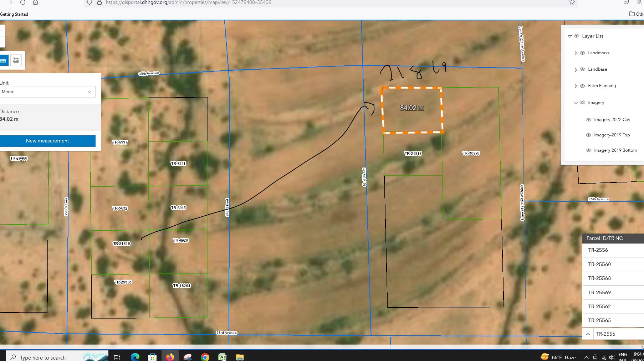Select TR-25560 in the parcel list

click(613, 264)
